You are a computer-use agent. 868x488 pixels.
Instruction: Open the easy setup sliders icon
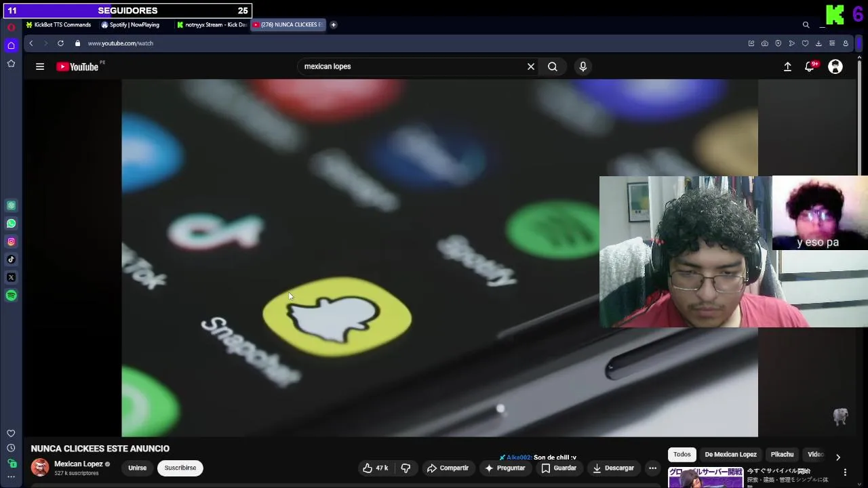832,43
